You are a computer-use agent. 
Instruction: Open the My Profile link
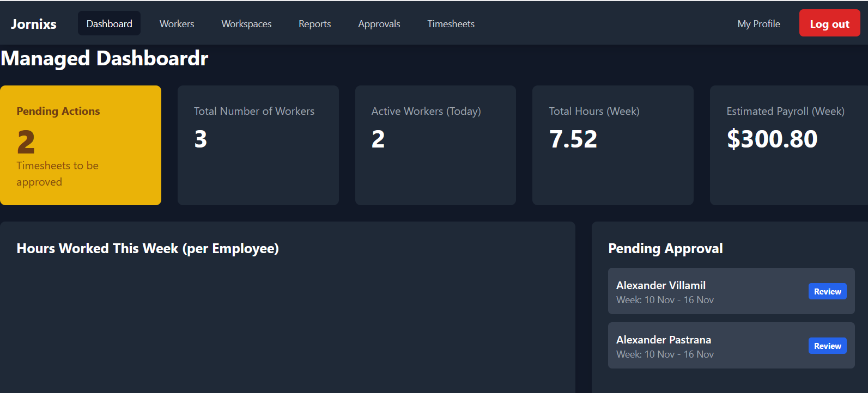(x=758, y=24)
